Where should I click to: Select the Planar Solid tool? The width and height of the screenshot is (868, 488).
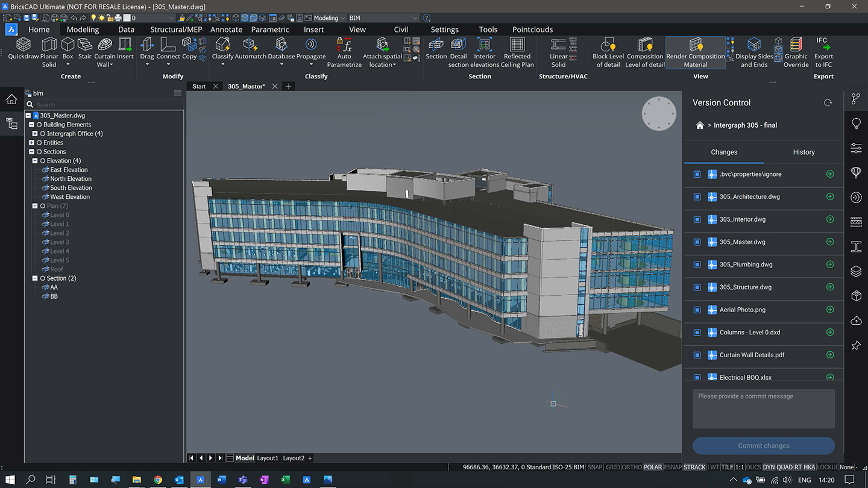click(49, 52)
